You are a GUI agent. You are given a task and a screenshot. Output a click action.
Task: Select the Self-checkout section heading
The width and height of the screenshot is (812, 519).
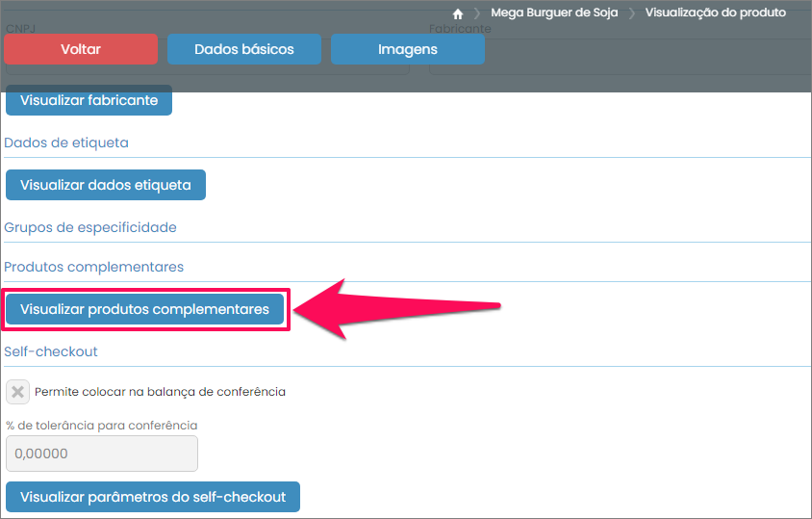(51, 351)
